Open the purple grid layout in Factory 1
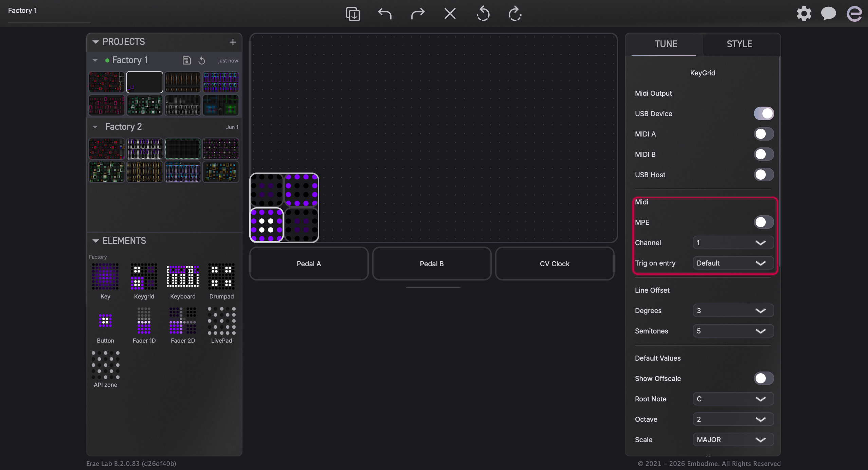868x470 pixels. [x=221, y=82]
